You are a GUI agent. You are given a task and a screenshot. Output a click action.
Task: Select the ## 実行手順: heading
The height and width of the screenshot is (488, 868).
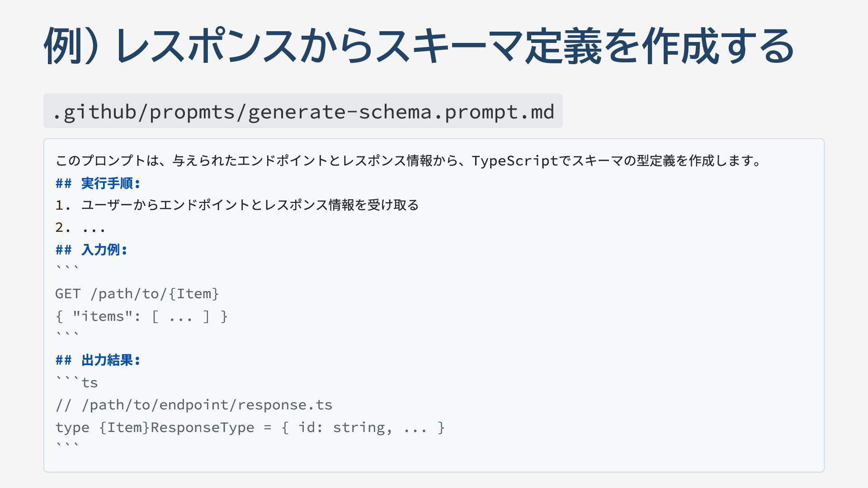pyautogui.click(x=98, y=183)
